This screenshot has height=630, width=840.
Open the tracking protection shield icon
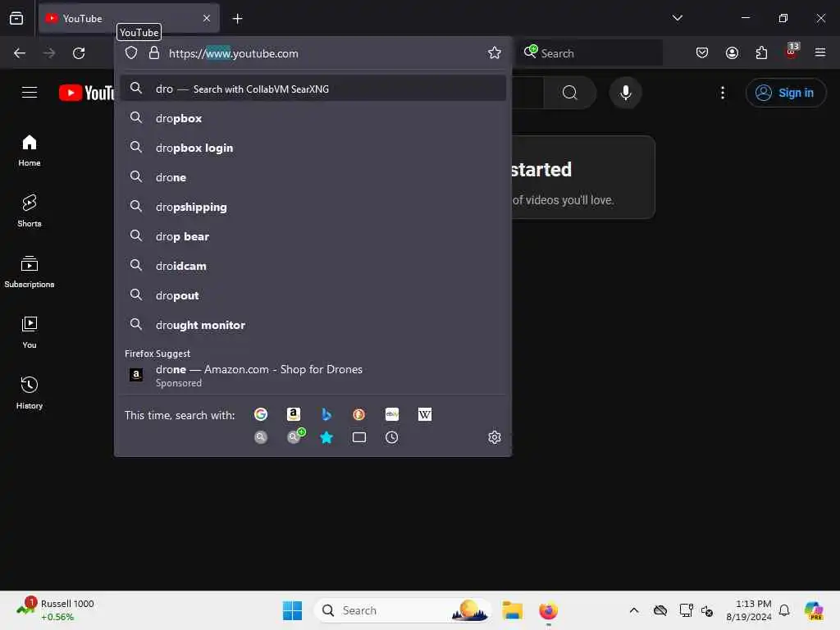point(131,53)
